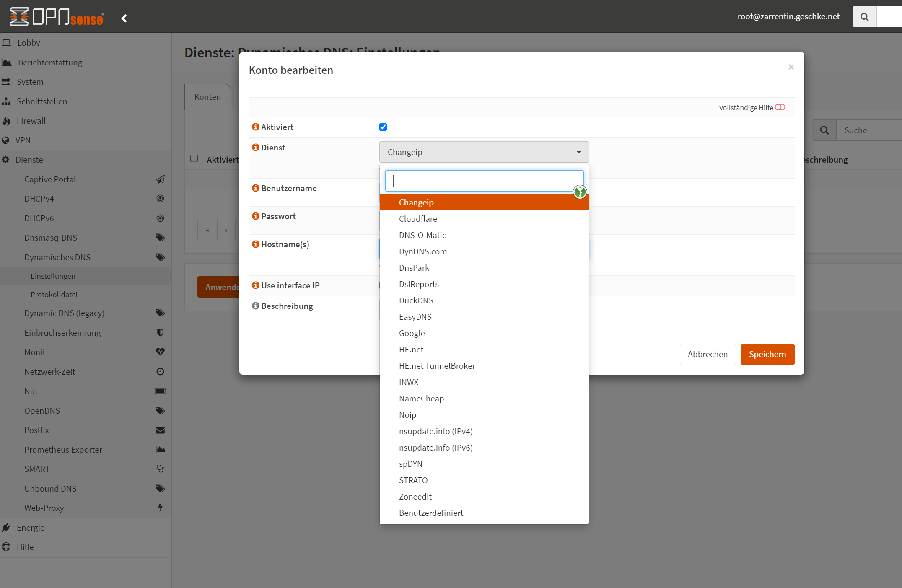The height and width of the screenshot is (588, 902).
Task: Click the Prometheus Exporter chart icon
Action: pyautogui.click(x=161, y=450)
